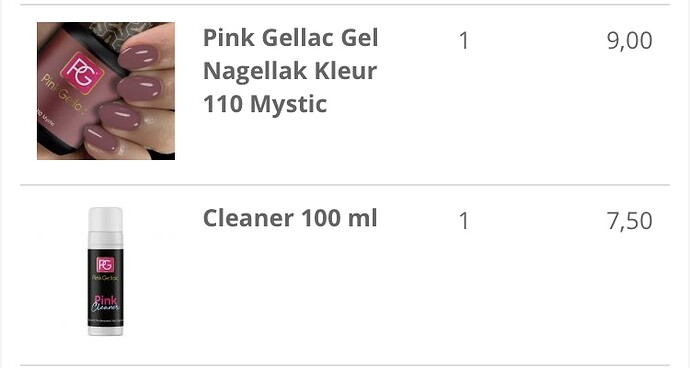Click the "Nagellak Kleur" line of the product title
The image size is (690, 368).
(x=290, y=71)
